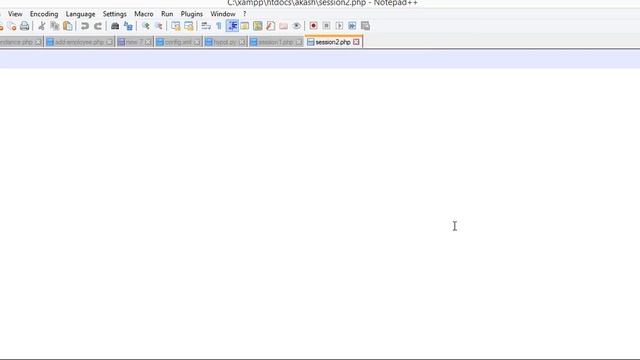Switch to the new 7 tab

(x=134, y=42)
